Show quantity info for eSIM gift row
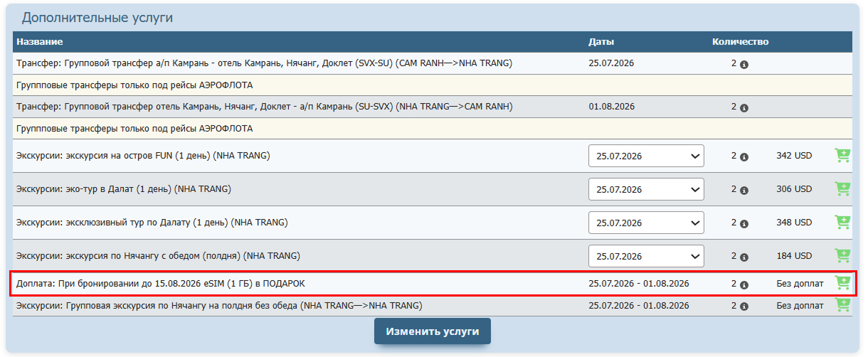Image resolution: width=868 pixels, height=357 pixels. click(x=744, y=285)
